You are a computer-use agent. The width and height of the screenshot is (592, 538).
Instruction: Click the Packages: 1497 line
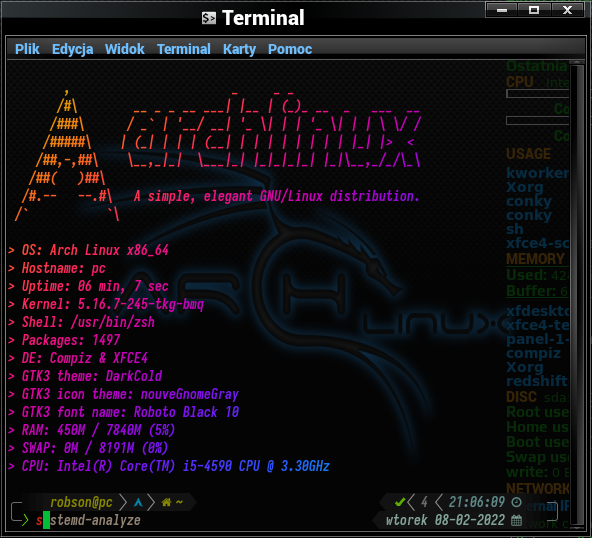64,340
